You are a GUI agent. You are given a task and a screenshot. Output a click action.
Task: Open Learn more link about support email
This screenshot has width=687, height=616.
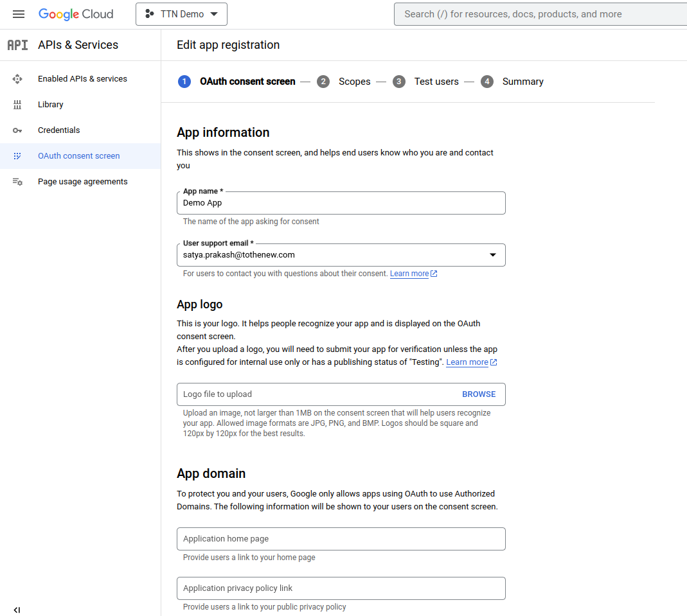[x=414, y=274]
